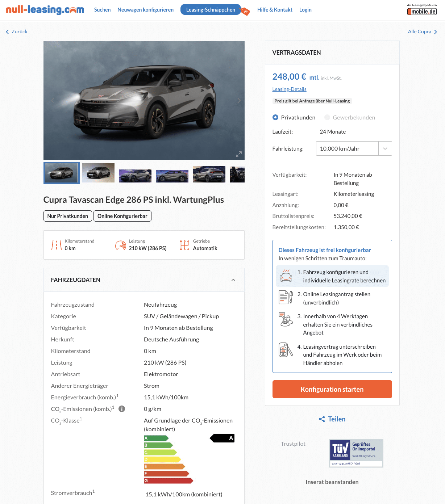Click the CO2 emissions info icon

pyautogui.click(x=122, y=409)
